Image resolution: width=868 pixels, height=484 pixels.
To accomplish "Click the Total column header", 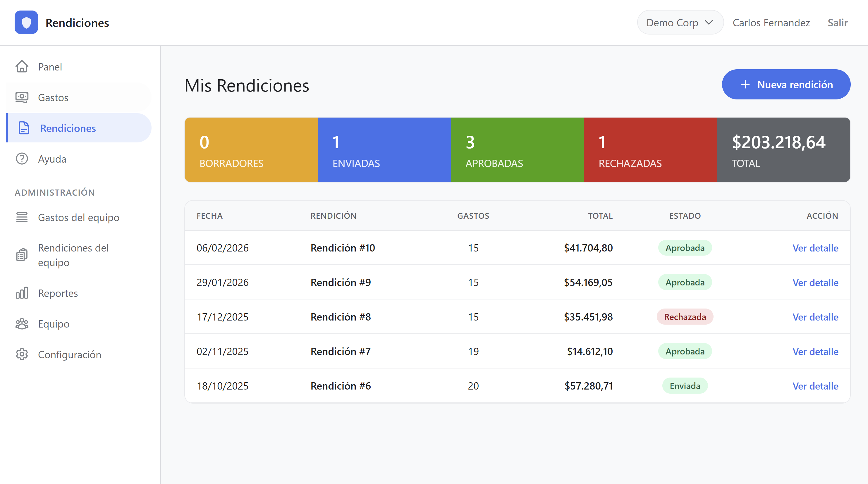I will click(600, 216).
